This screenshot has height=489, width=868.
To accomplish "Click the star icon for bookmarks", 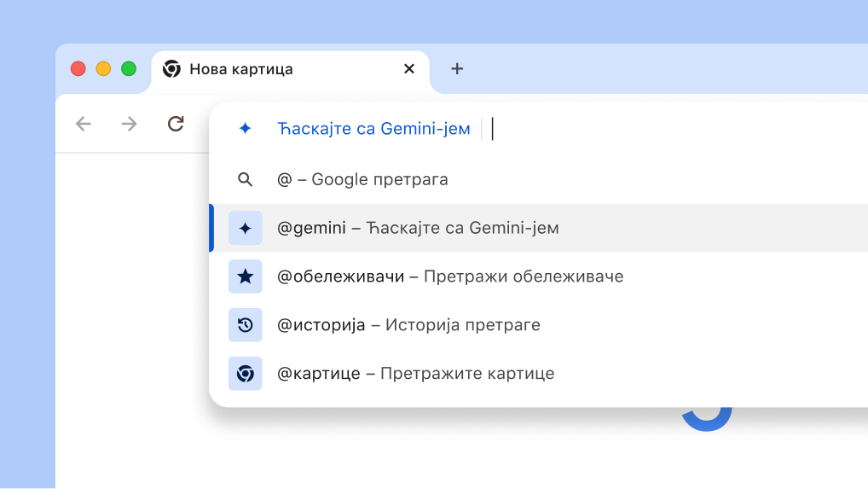I will pyautogui.click(x=245, y=277).
